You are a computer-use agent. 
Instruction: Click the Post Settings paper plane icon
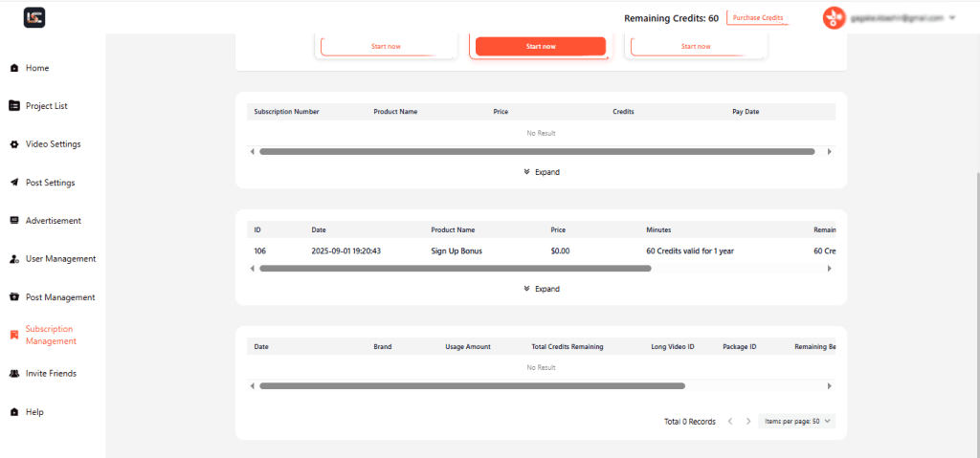point(13,183)
